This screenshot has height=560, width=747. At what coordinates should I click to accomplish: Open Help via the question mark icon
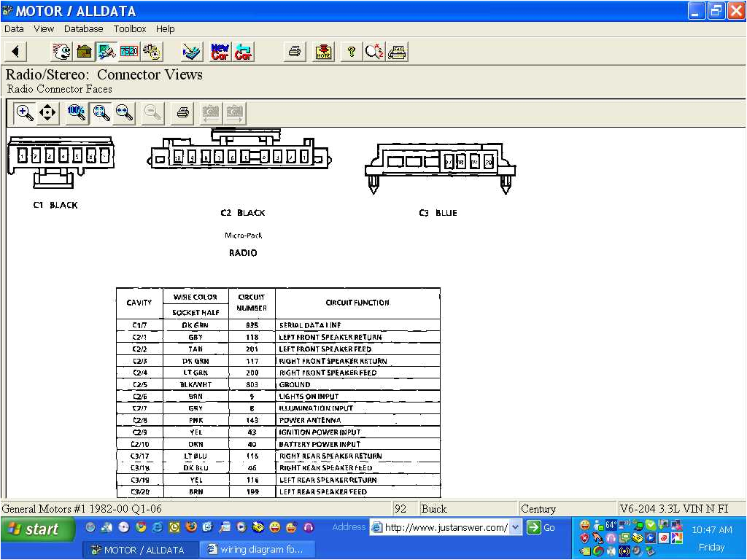pos(352,51)
